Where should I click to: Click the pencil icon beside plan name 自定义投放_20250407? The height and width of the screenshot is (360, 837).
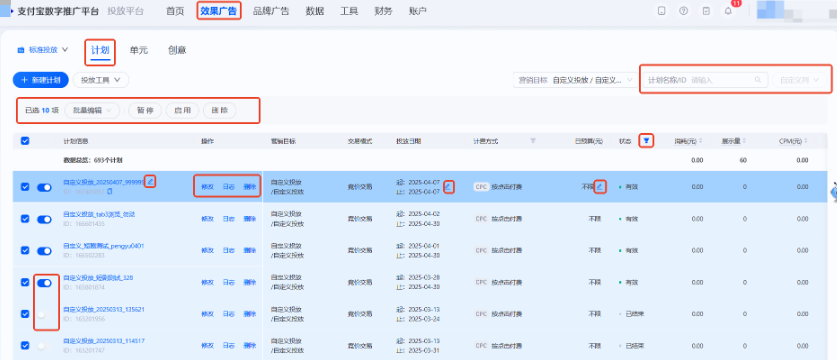click(x=151, y=182)
